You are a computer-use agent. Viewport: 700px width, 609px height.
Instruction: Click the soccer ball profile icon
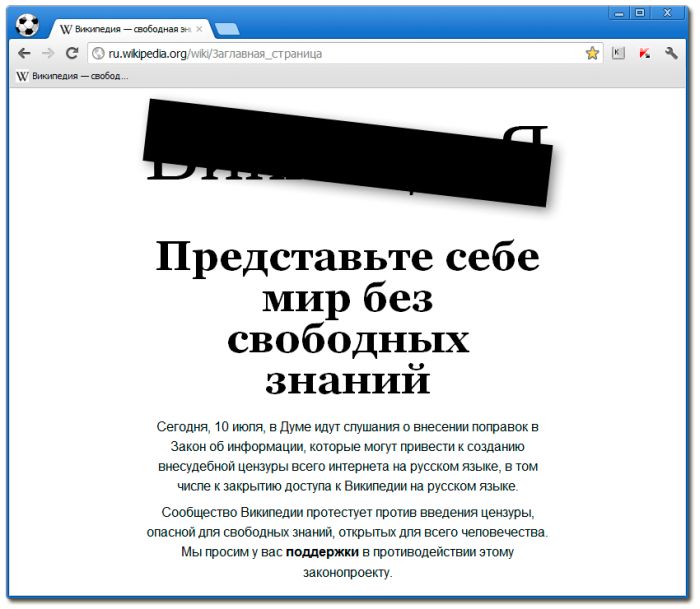coord(27,25)
